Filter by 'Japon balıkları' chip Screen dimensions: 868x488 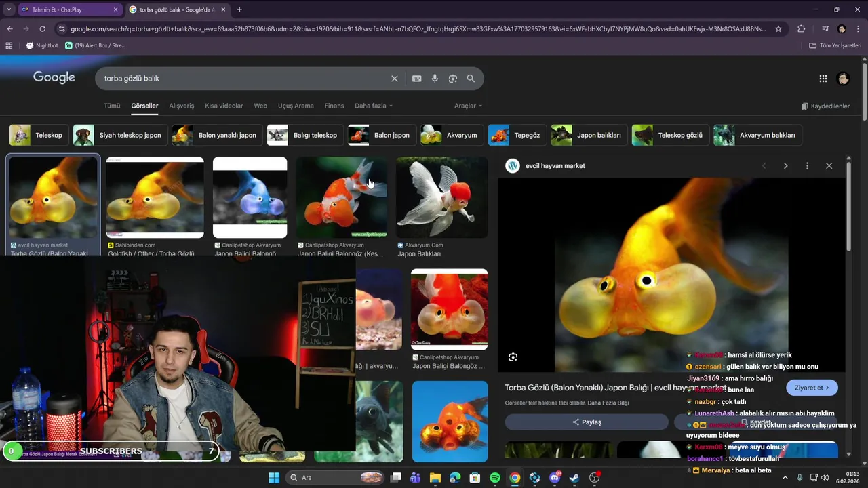[x=589, y=135]
